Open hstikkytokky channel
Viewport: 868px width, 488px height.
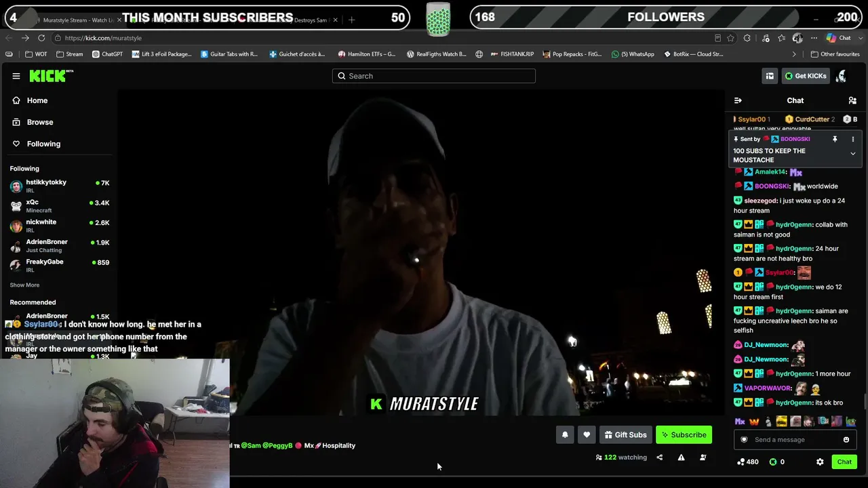[60, 186]
